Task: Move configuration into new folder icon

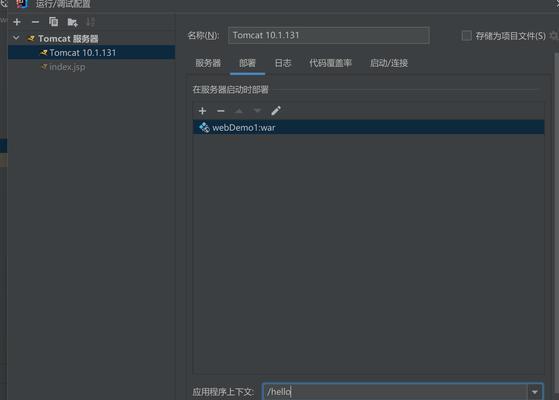Action: (x=72, y=22)
